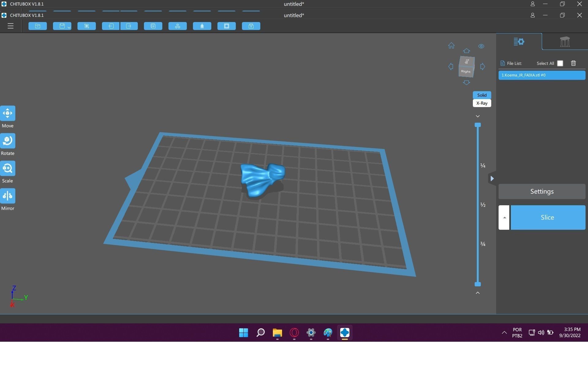The image size is (588, 372).
Task: Open the Settings button
Action: [542, 192]
